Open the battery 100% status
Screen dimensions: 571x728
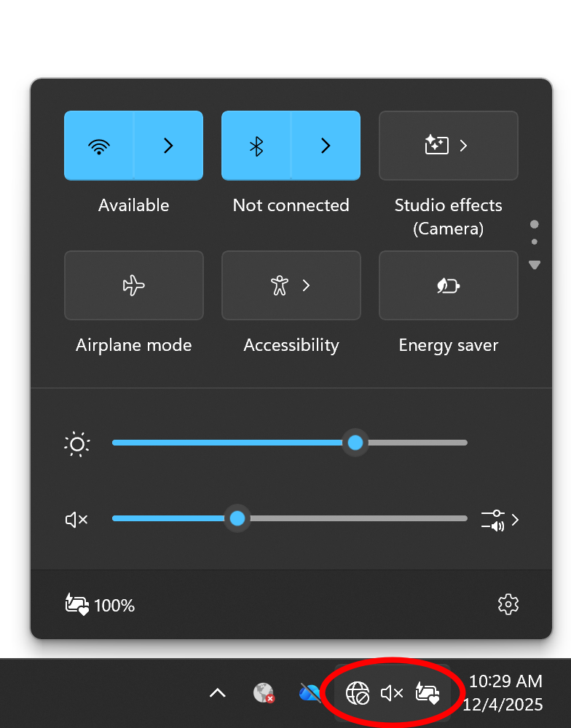coord(100,604)
